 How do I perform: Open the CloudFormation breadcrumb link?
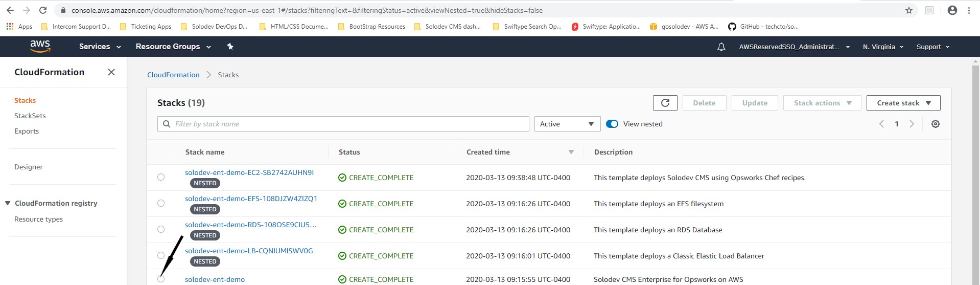173,75
